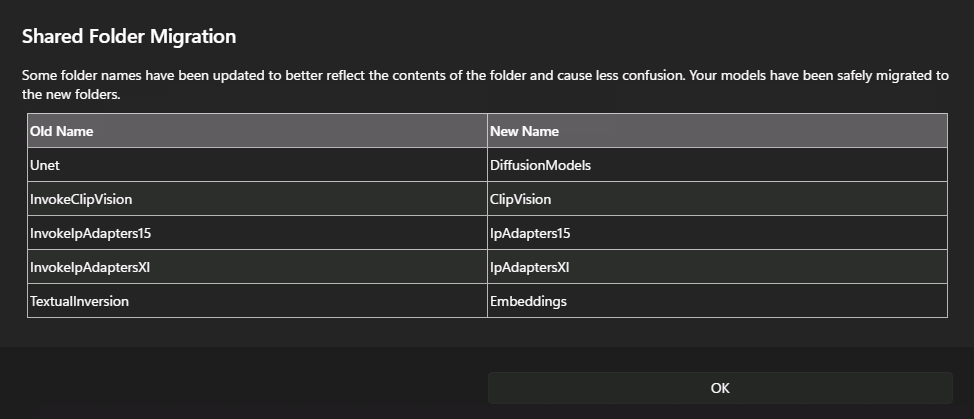Click the IpAdaptersXl new name cell

[529, 267]
